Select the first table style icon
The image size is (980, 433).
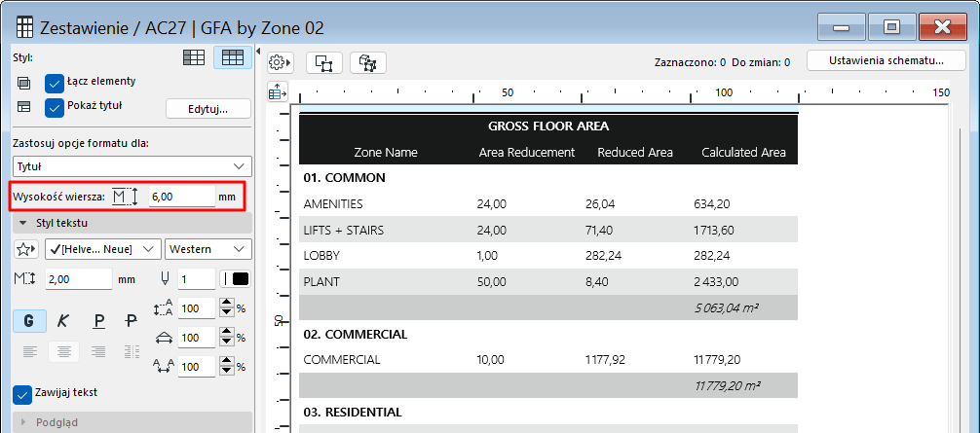click(x=194, y=58)
